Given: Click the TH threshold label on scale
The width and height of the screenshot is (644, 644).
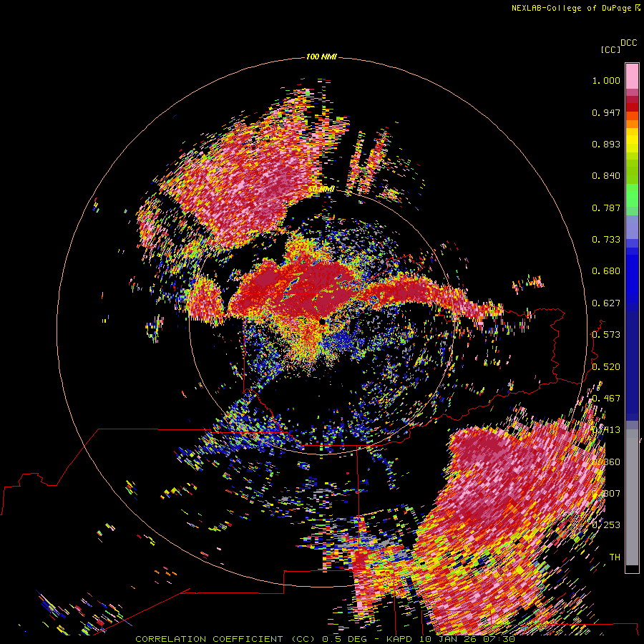Looking at the screenshot, I should (x=615, y=557).
